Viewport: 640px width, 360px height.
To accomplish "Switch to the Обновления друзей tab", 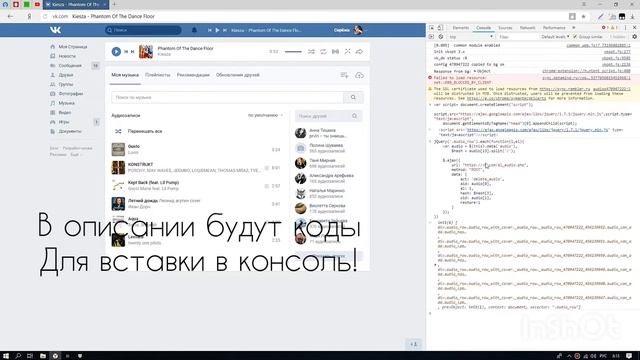I will [238, 75].
